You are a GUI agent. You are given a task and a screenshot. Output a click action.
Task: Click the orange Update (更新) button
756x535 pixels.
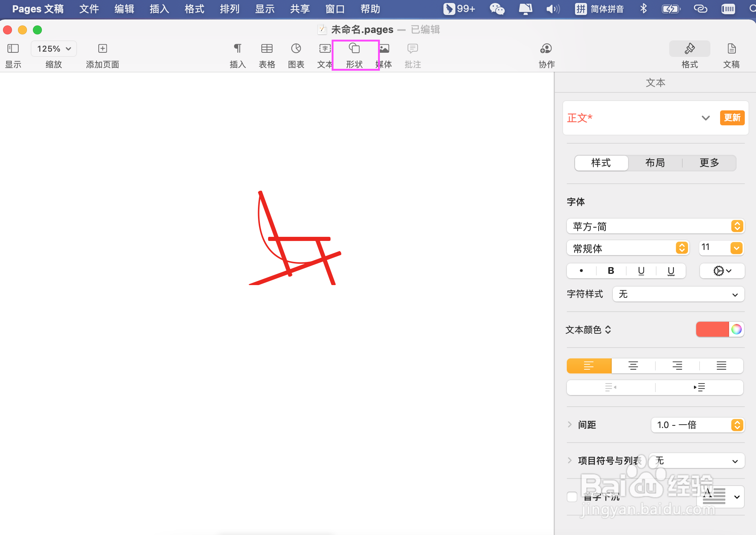[x=732, y=118]
